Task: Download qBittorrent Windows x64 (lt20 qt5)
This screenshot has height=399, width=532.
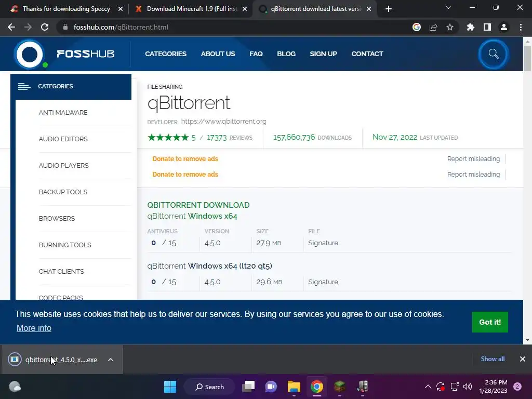Action: coord(210,266)
